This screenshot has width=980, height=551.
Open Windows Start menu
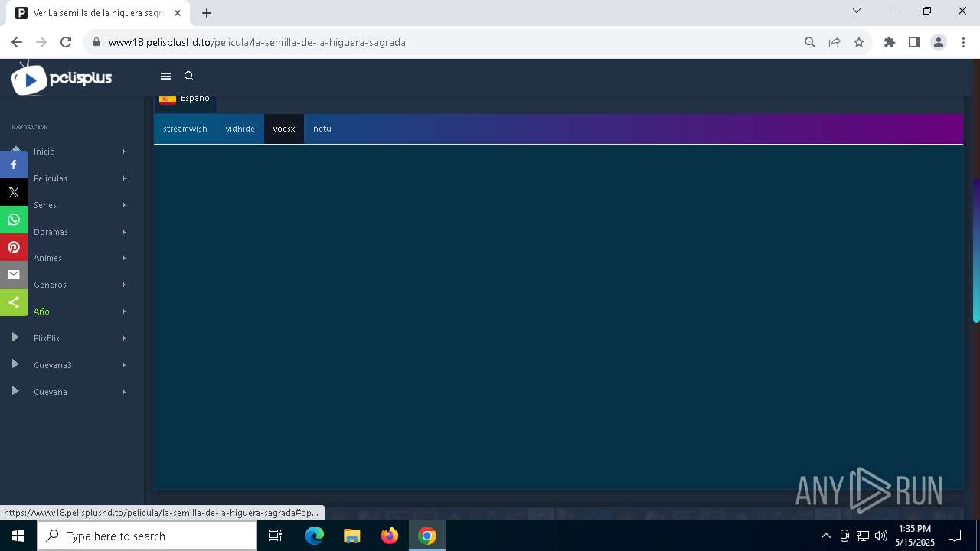(x=18, y=536)
